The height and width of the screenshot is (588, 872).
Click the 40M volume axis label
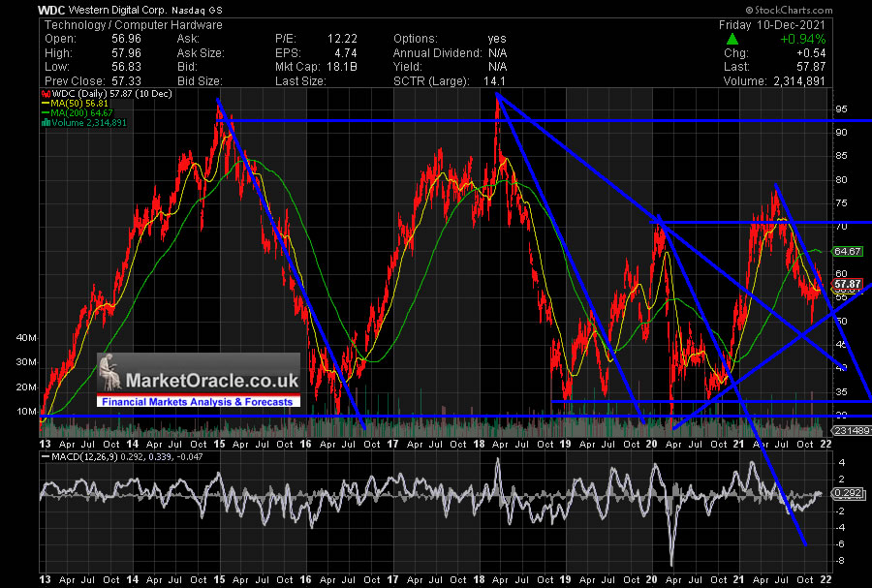pos(26,337)
